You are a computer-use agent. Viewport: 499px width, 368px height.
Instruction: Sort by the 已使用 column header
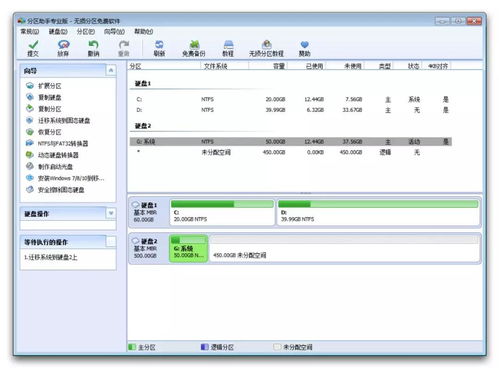click(307, 66)
